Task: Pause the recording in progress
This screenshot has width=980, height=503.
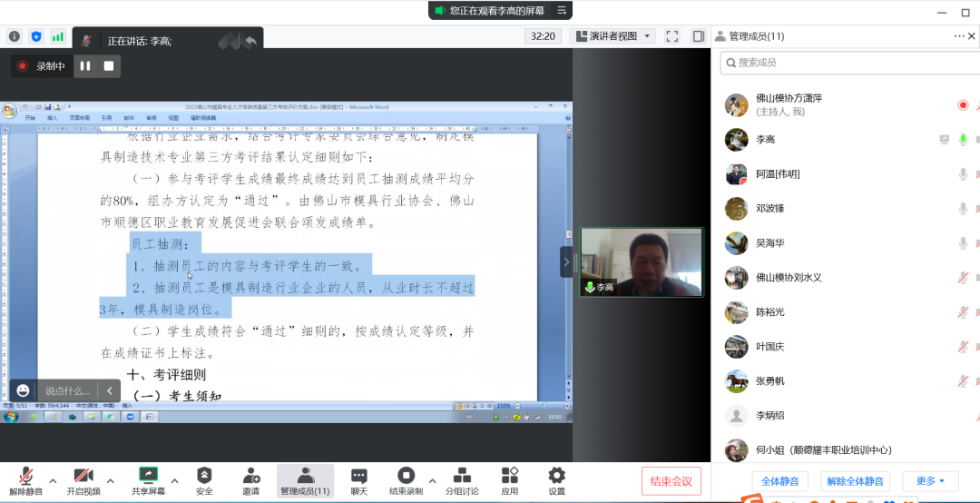Action: (x=85, y=66)
